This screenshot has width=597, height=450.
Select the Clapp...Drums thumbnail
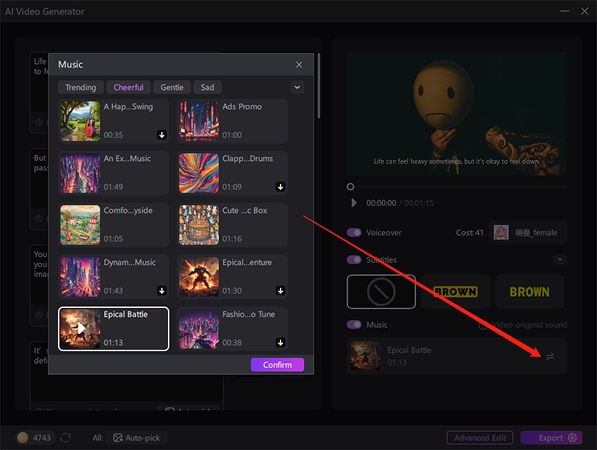(x=199, y=173)
